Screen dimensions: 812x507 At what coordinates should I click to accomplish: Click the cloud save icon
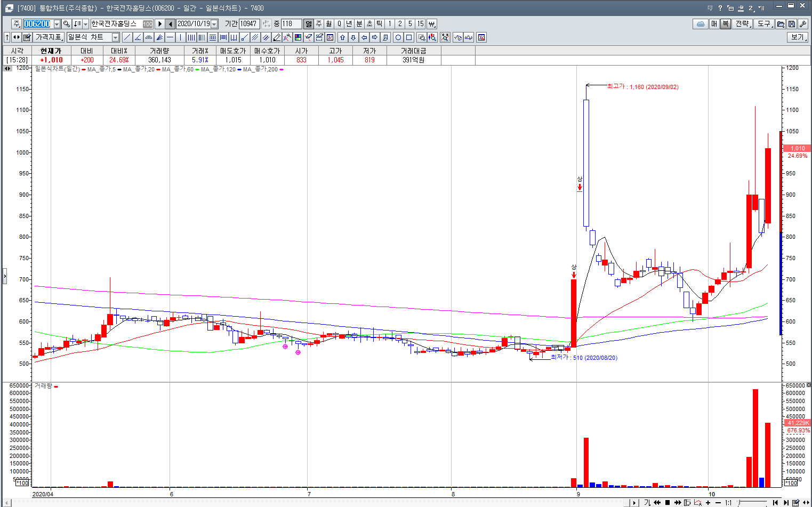point(701,24)
